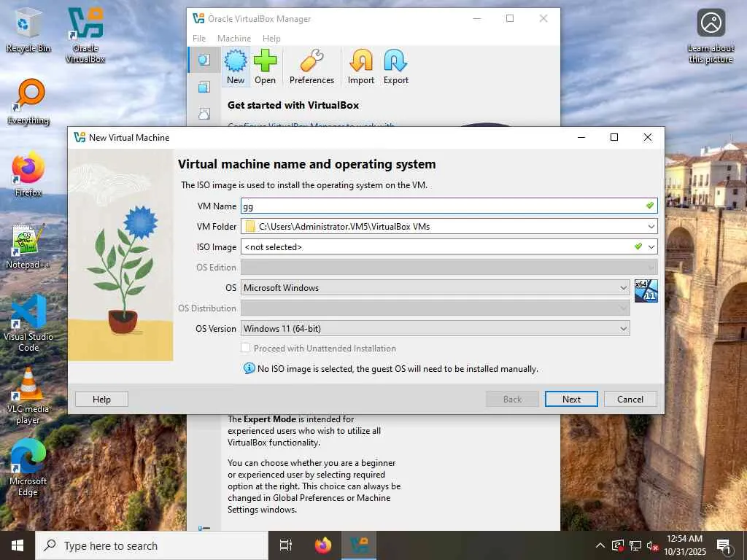Viewport: 747px width, 560px height.
Task: Click VirtualBox icon on the taskbar
Action: click(359, 545)
